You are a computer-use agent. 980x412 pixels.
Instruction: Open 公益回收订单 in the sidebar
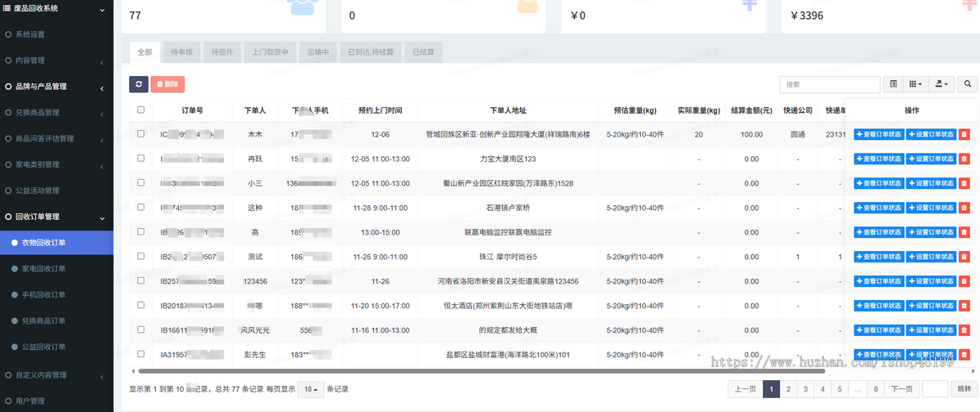coord(56,347)
